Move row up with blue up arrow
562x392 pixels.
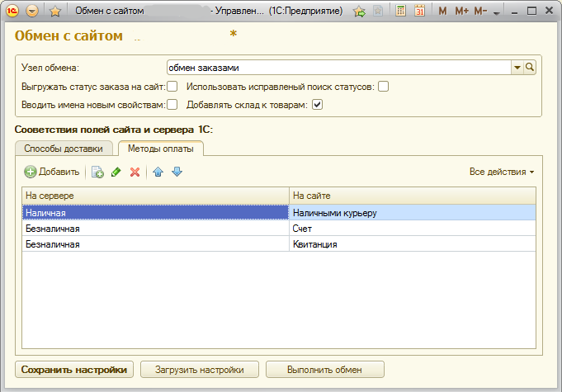[x=158, y=172]
